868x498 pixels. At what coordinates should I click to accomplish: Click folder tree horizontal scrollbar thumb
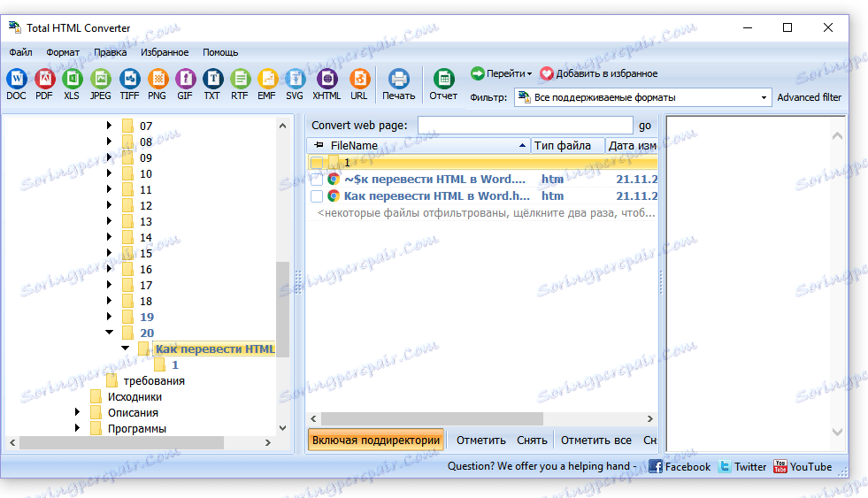(121, 442)
